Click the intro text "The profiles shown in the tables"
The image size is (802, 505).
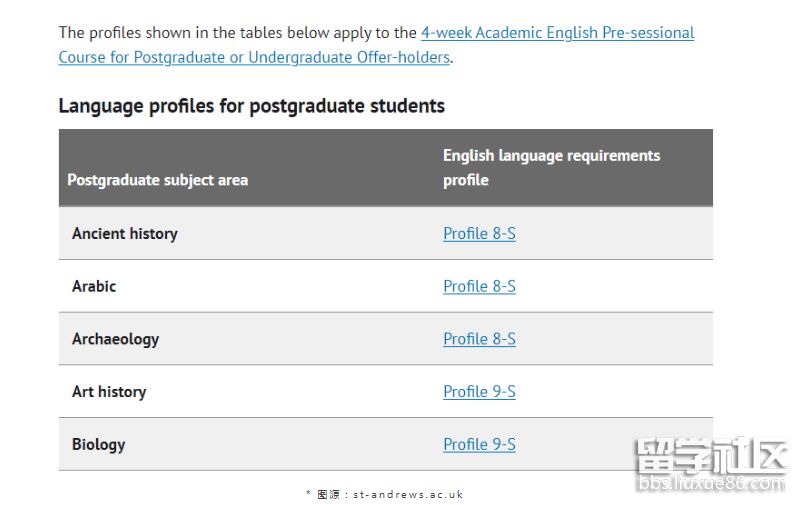180,33
